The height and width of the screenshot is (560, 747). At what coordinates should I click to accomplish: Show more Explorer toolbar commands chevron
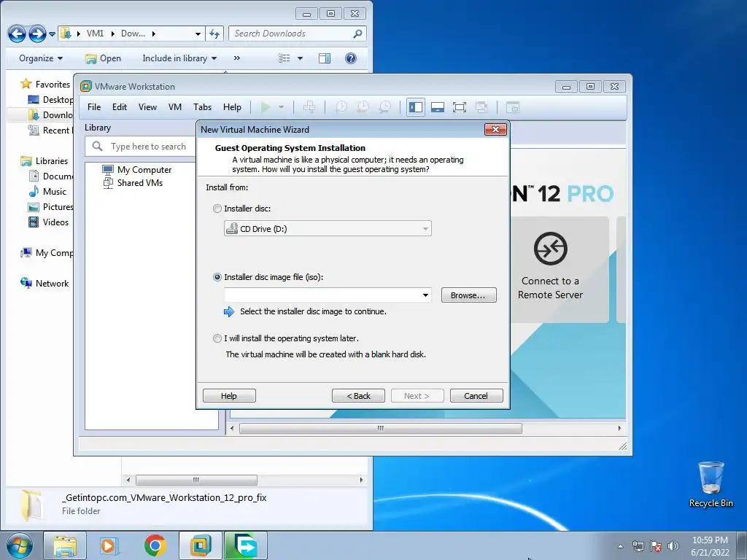tap(237, 58)
